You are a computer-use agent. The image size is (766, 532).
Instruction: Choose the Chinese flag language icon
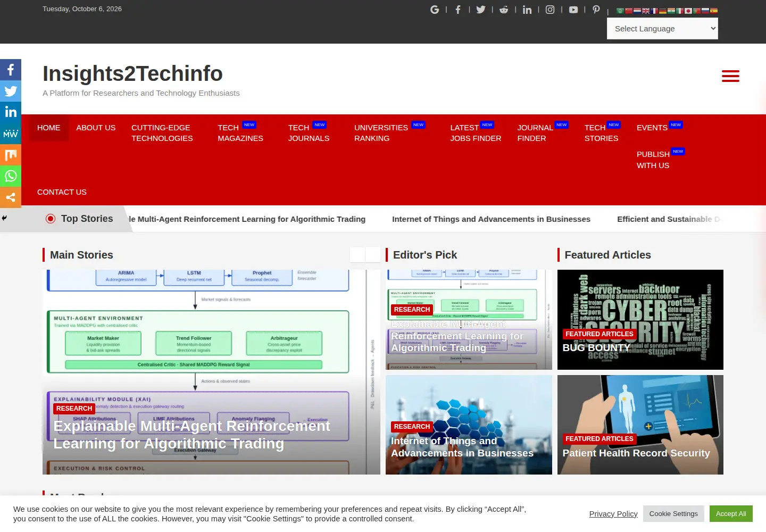coord(629,11)
